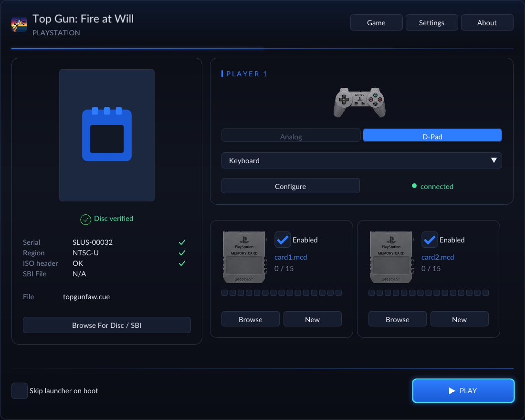Create New memory card for card2 slot

pyautogui.click(x=459, y=319)
